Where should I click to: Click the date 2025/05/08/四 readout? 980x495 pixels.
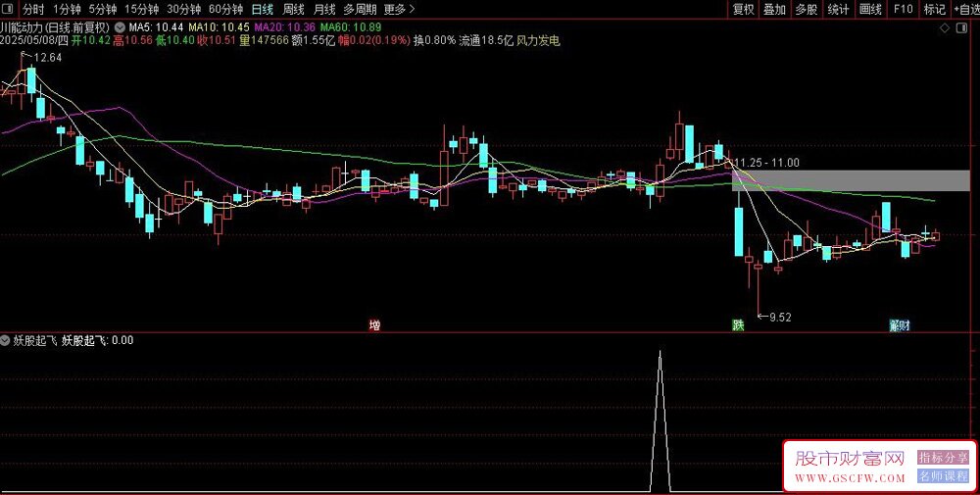click(34, 40)
